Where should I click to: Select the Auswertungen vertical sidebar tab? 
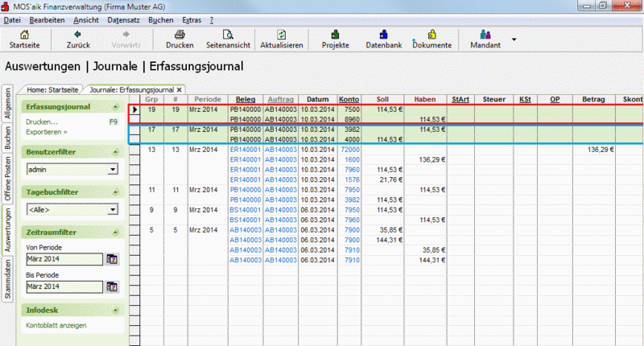[x=8, y=230]
